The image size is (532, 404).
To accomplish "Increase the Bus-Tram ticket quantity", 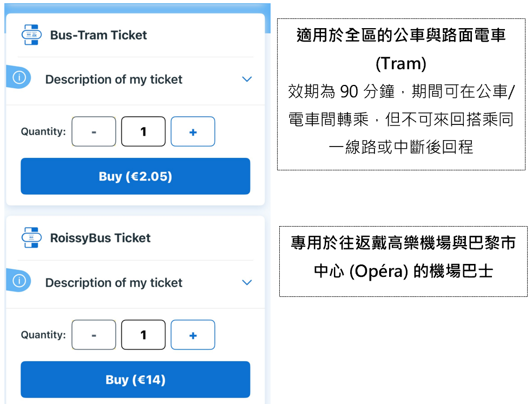I will tap(193, 131).
